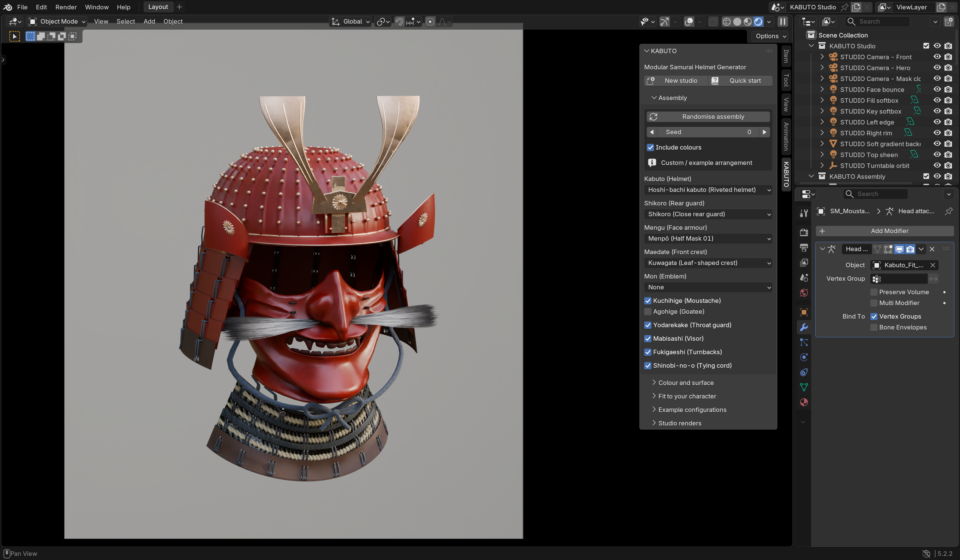Open the Render properties tab icon
This screenshot has width=960, height=560.
tap(804, 232)
